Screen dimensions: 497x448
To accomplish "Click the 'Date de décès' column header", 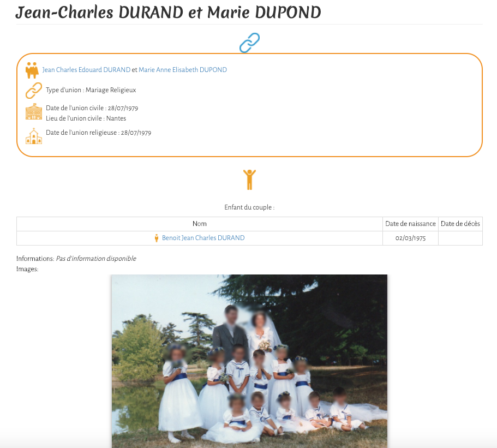I will [460, 224].
